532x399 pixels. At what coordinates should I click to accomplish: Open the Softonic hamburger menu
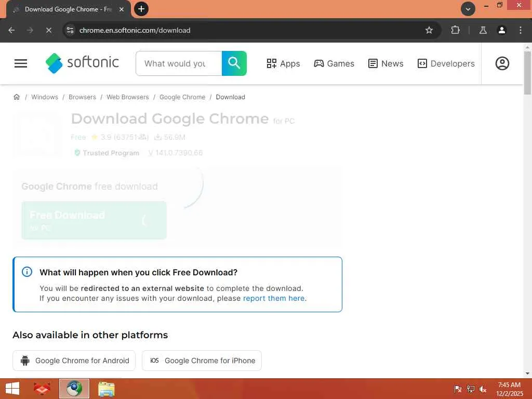click(x=21, y=63)
